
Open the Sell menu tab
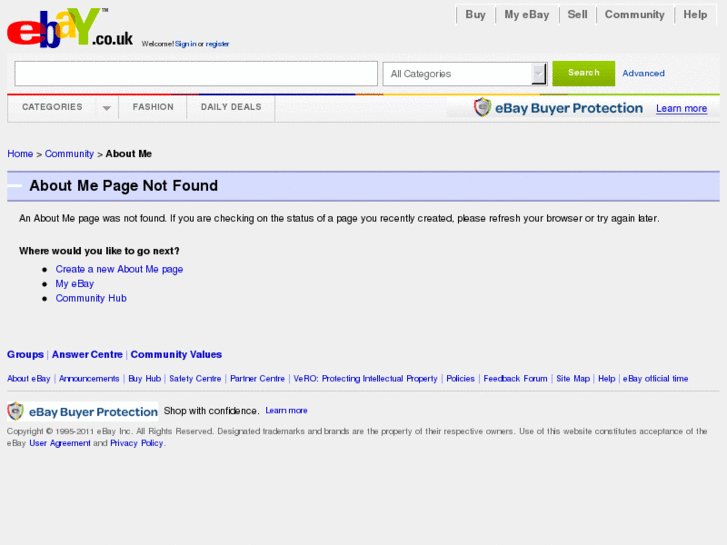click(577, 15)
